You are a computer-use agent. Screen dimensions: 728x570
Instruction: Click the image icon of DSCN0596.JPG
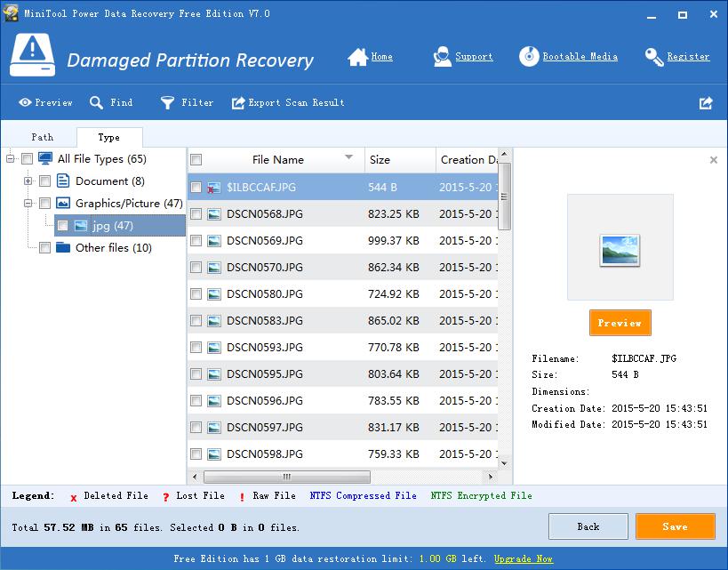coord(214,401)
